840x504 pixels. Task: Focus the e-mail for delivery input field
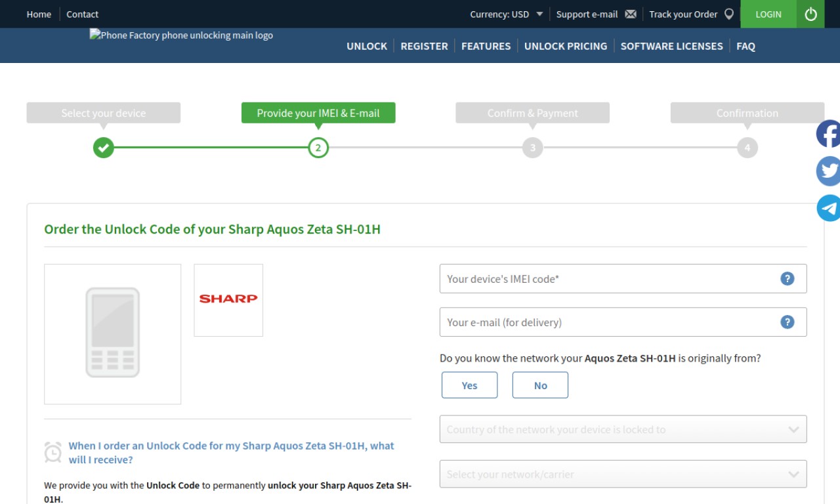click(x=623, y=322)
